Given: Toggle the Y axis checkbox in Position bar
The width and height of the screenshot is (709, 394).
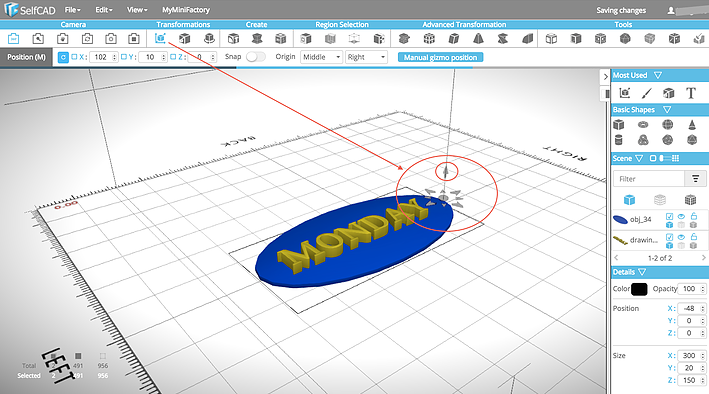Looking at the screenshot, I should 123,57.
